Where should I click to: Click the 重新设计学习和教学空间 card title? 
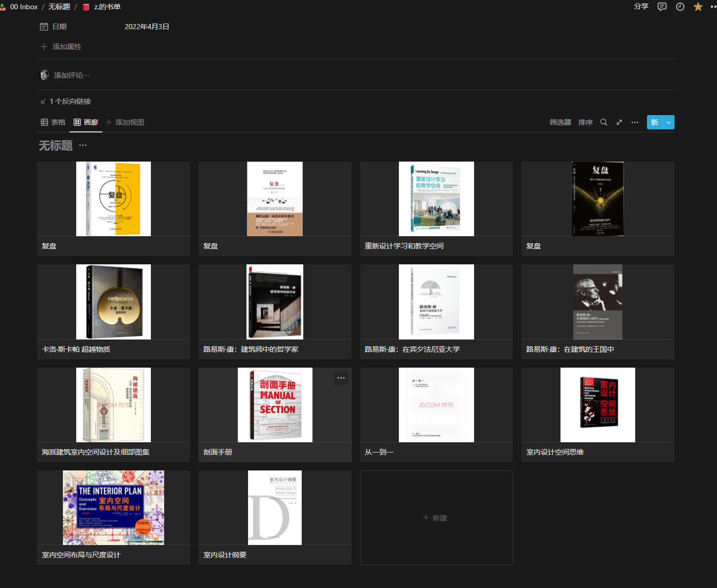pos(404,246)
